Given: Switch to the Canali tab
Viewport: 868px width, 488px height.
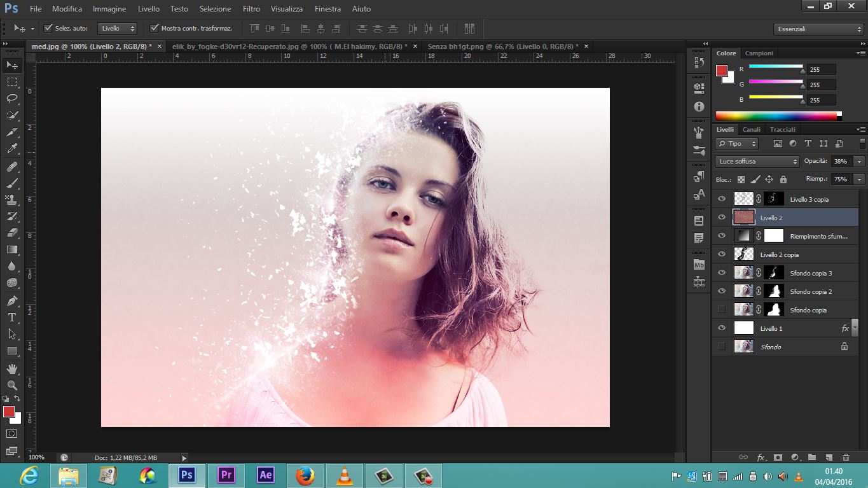Looking at the screenshot, I should 752,129.
